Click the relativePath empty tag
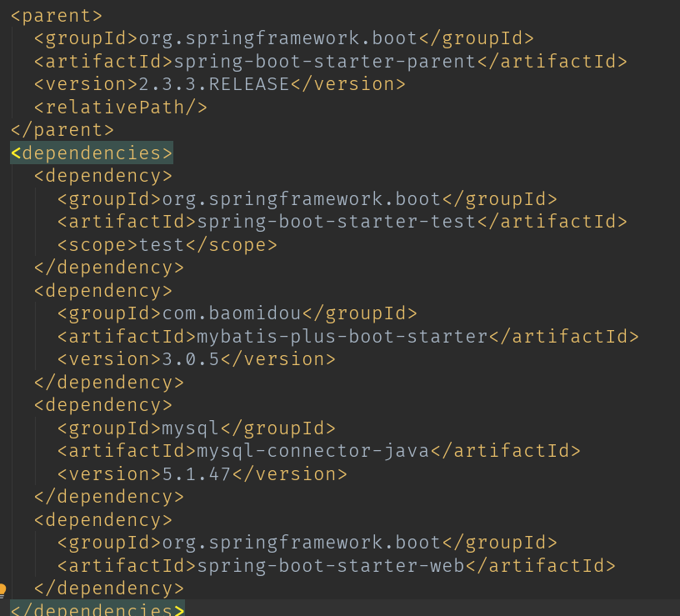 121,108
